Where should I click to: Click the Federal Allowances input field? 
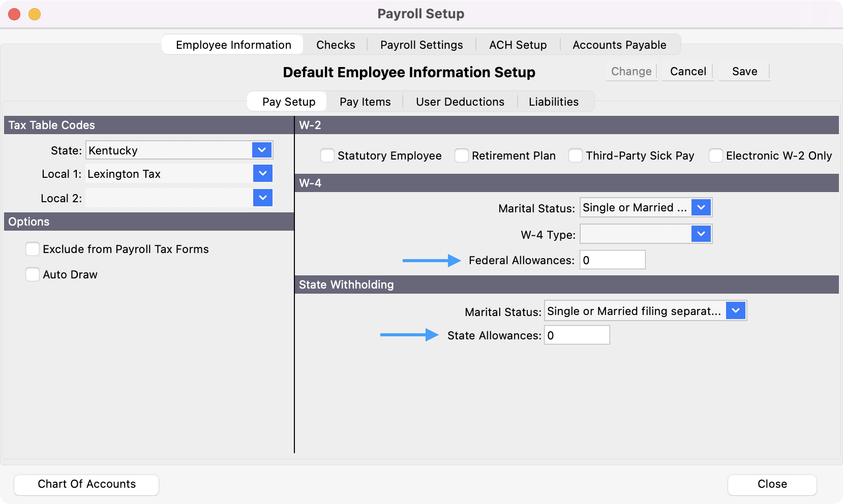(x=612, y=260)
